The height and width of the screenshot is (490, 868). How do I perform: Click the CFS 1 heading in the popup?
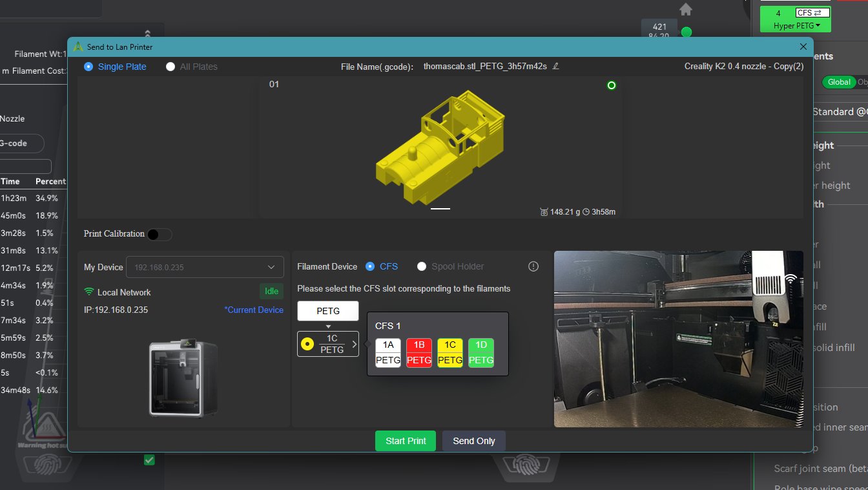[x=388, y=326]
